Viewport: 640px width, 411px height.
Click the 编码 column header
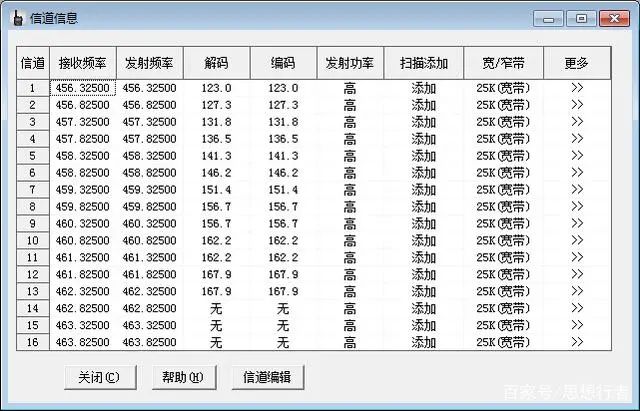pos(283,63)
